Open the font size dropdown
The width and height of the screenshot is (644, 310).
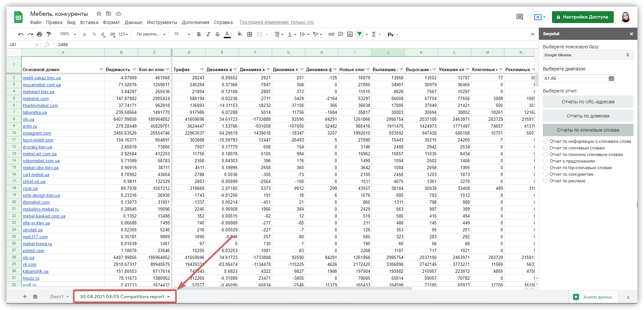182,34
